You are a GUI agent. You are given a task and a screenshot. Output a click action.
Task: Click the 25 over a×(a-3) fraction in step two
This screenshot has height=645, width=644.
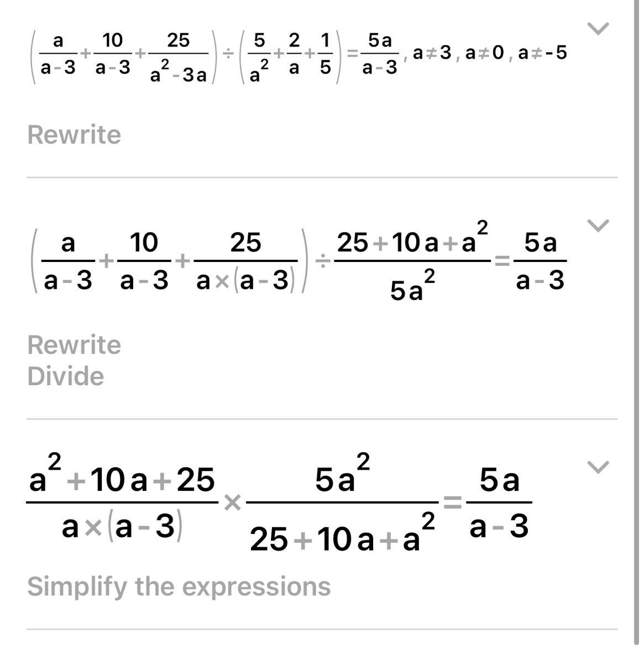pyautogui.click(x=245, y=261)
